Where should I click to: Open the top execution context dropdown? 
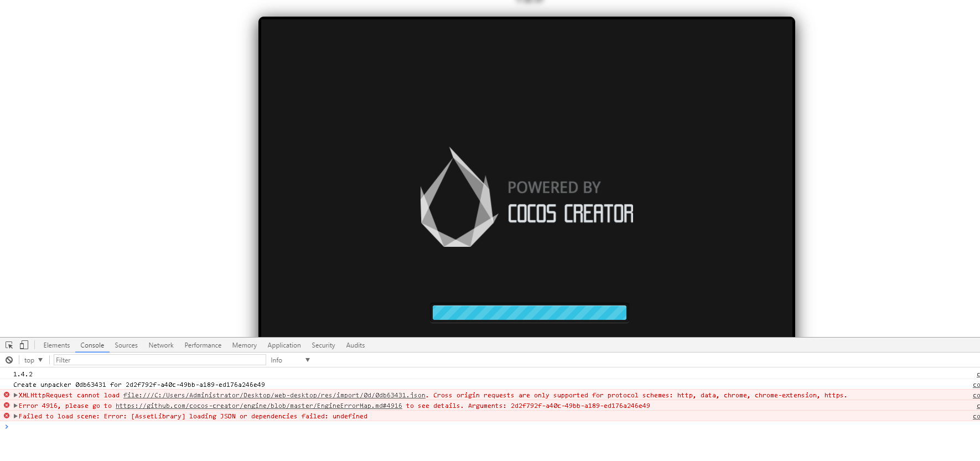click(x=33, y=360)
